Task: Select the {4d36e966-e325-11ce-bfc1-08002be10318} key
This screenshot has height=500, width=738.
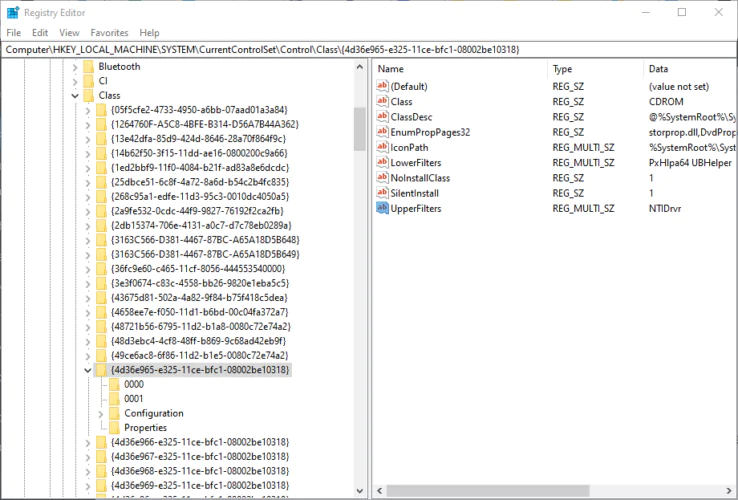Action: pos(200,442)
